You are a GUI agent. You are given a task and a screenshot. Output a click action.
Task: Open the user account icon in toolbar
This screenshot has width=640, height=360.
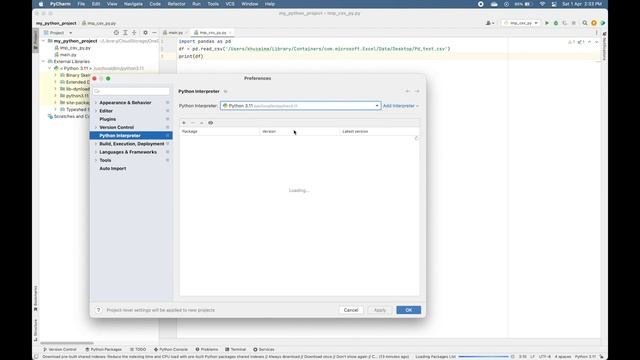point(489,23)
